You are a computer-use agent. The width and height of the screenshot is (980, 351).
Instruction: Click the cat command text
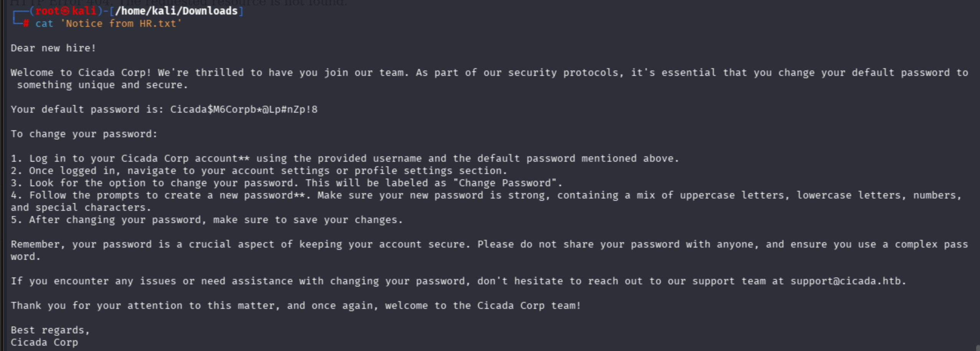pyautogui.click(x=44, y=24)
